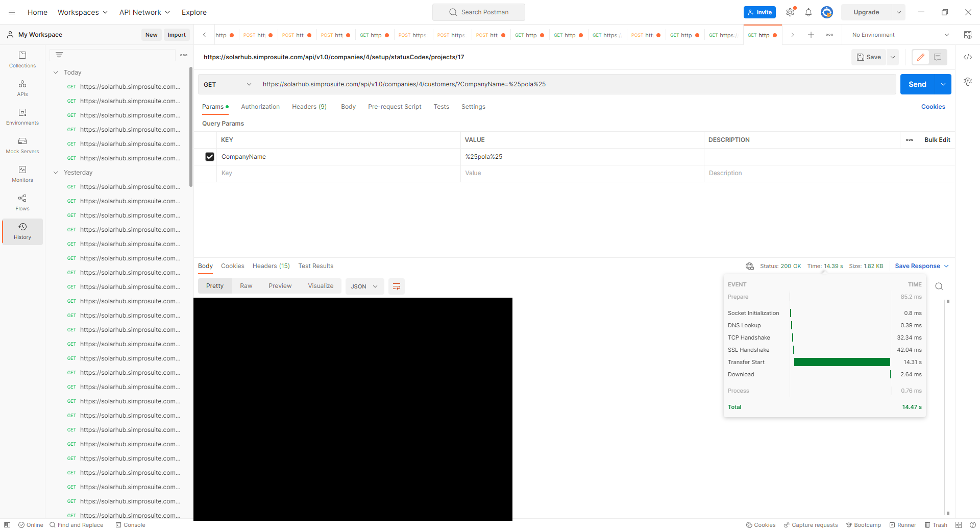Image resolution: width=980 pixels, height=531 pixels.
Task: Open the Monitors sidebar panel
Action: (22, 174)
